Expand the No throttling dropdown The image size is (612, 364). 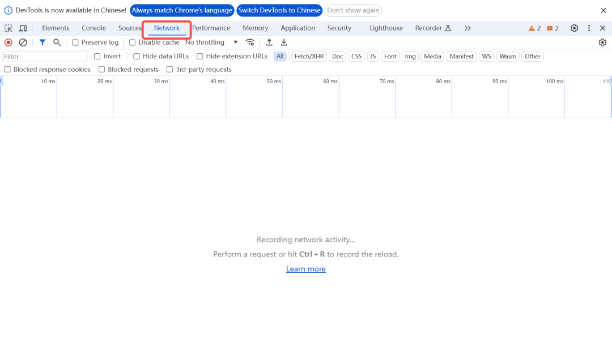pos(211,42)
